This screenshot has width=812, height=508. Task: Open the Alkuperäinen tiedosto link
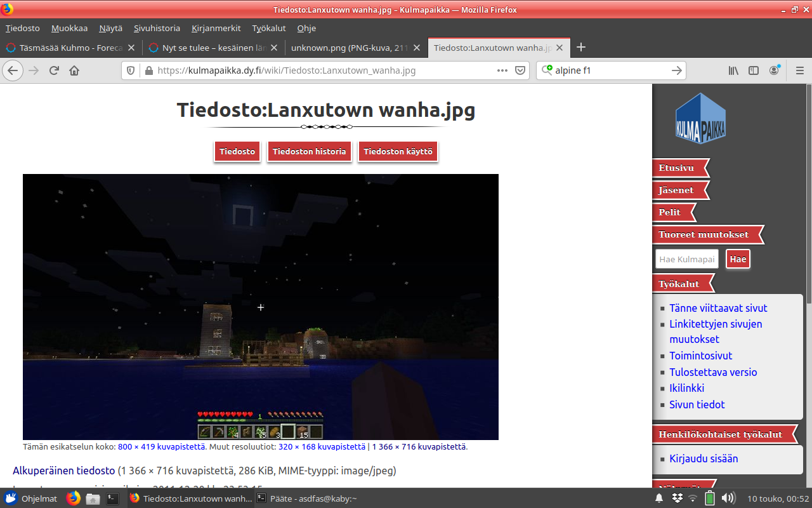coord(63,471)
